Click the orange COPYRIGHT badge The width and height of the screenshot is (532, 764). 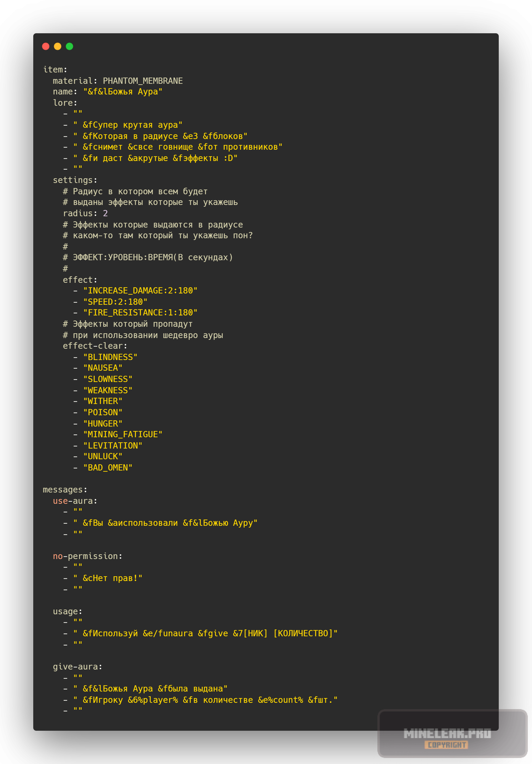pyautogui.click(x=446, y=745)
